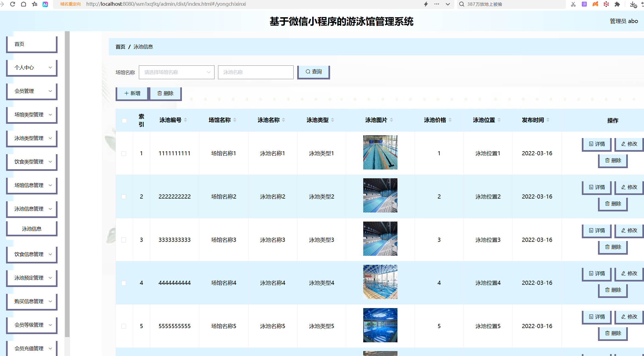This screenshot has width=644, height=356.
Task: Click the magnifier icon inside the 查询 button
Action: [x=308, y=71]
